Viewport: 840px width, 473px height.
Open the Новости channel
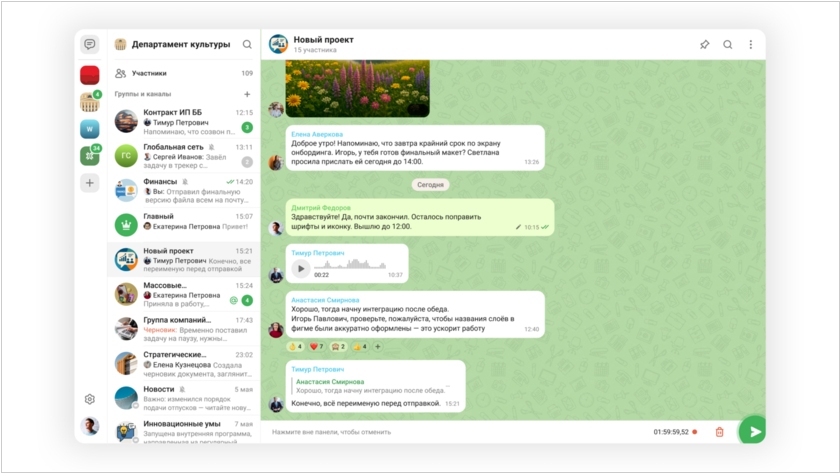point(183,398)
